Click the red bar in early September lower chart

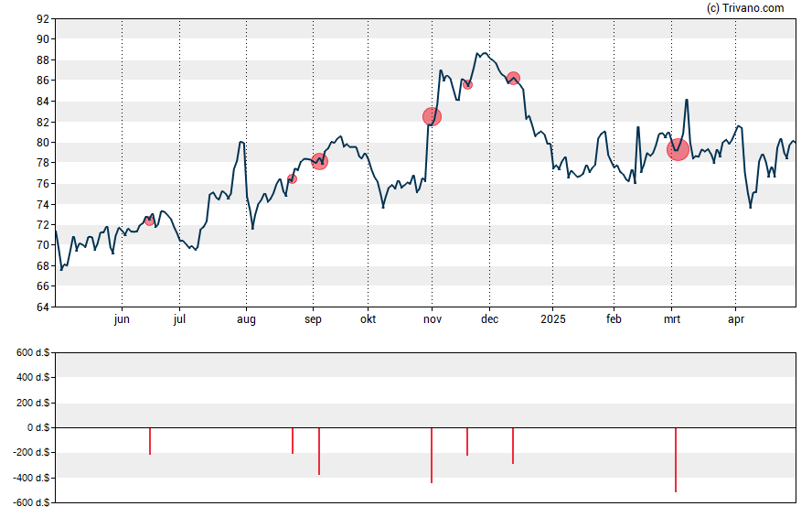pos(319,451)
